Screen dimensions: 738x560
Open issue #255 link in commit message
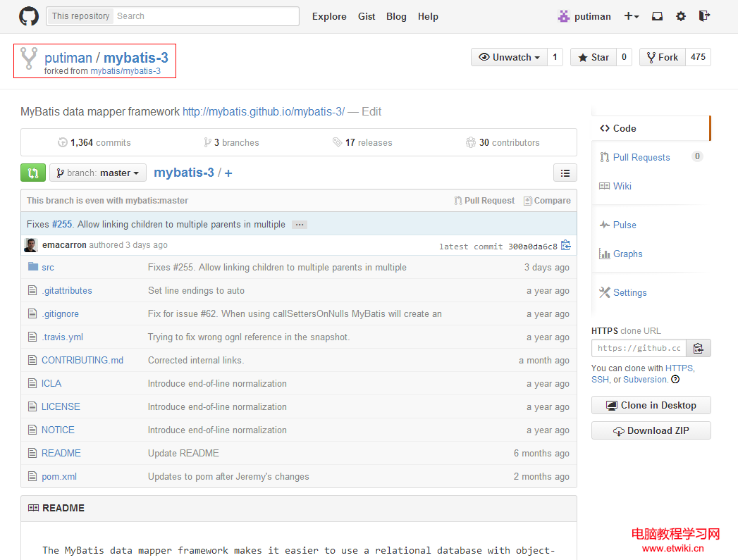click(x=62, y=224)
